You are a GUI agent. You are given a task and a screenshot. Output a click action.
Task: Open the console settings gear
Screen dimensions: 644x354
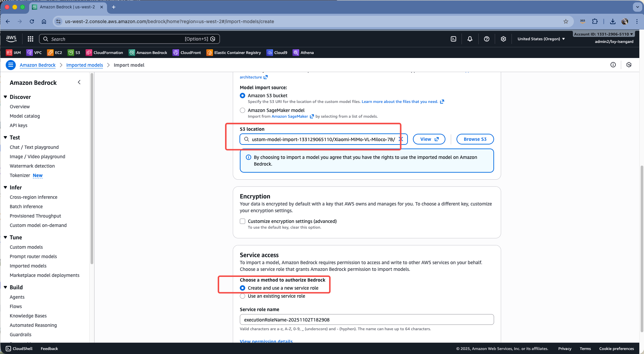(503, 39)
